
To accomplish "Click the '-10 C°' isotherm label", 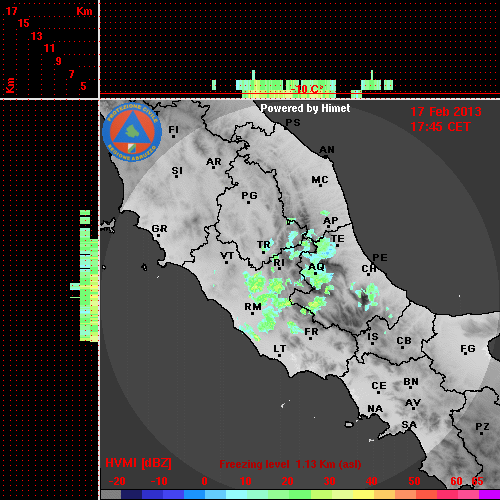I will pyautogui.click(x=307, y=89).
